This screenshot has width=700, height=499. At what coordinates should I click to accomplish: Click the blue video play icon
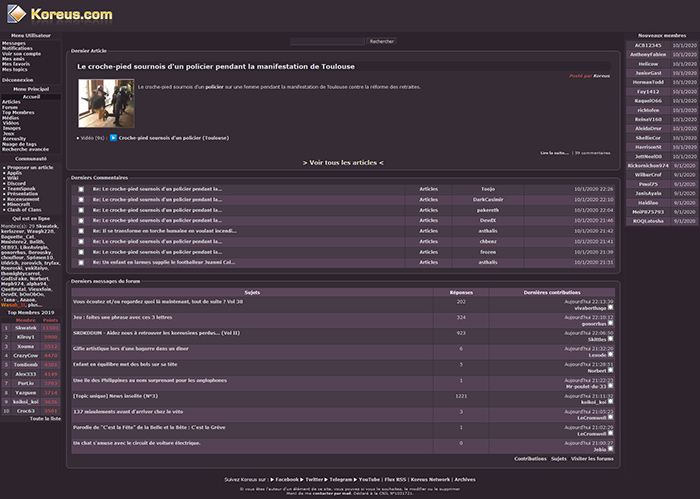[x=113, y=137]
